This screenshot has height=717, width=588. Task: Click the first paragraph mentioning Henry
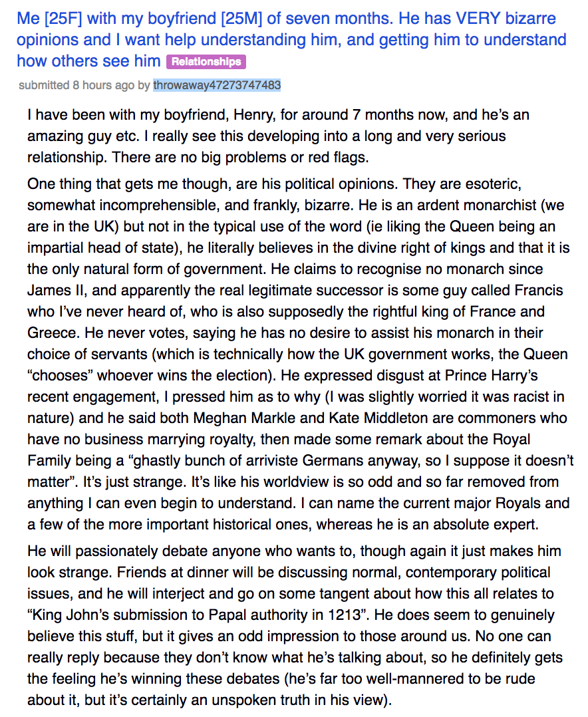coord(278,136)
